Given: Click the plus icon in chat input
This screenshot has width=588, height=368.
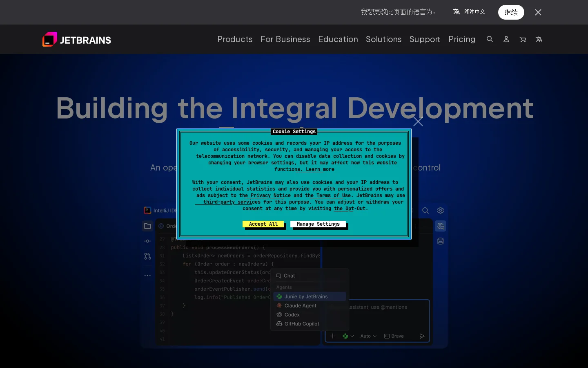Looking at the screenshot, I should [x=333, y=336].
